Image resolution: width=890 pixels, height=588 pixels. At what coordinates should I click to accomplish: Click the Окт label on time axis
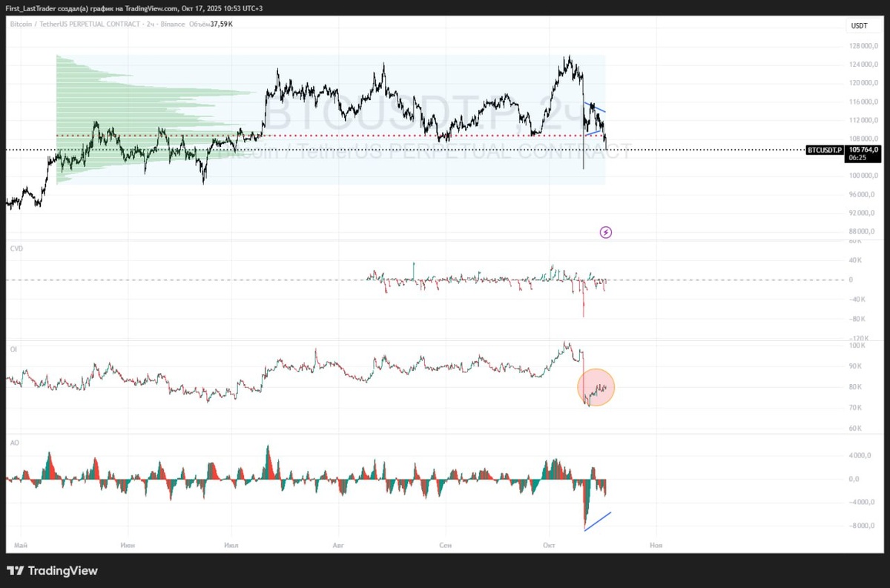point(550,545)
